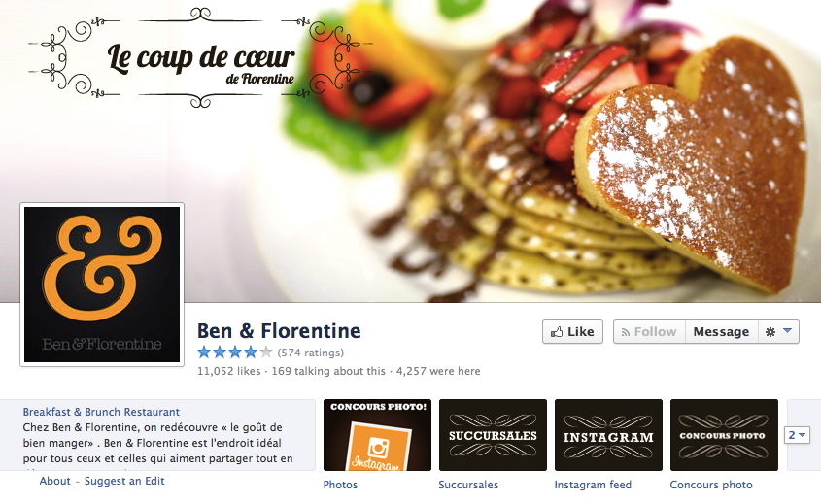
Task: Click the Succursales text link
Action: click(x=468, y=485)
